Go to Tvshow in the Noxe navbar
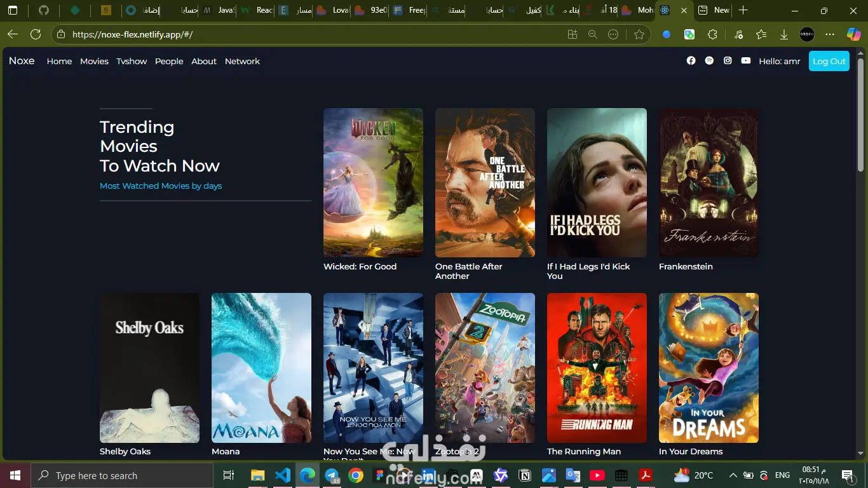 pyautogui.click(x=132, y=61)
